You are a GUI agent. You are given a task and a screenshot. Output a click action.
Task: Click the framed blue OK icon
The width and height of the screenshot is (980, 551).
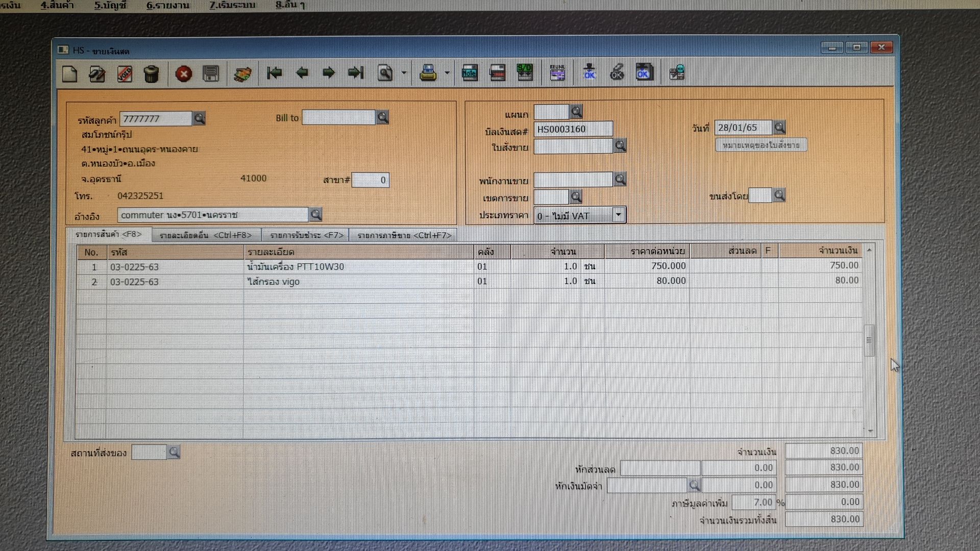click(644, 72)
